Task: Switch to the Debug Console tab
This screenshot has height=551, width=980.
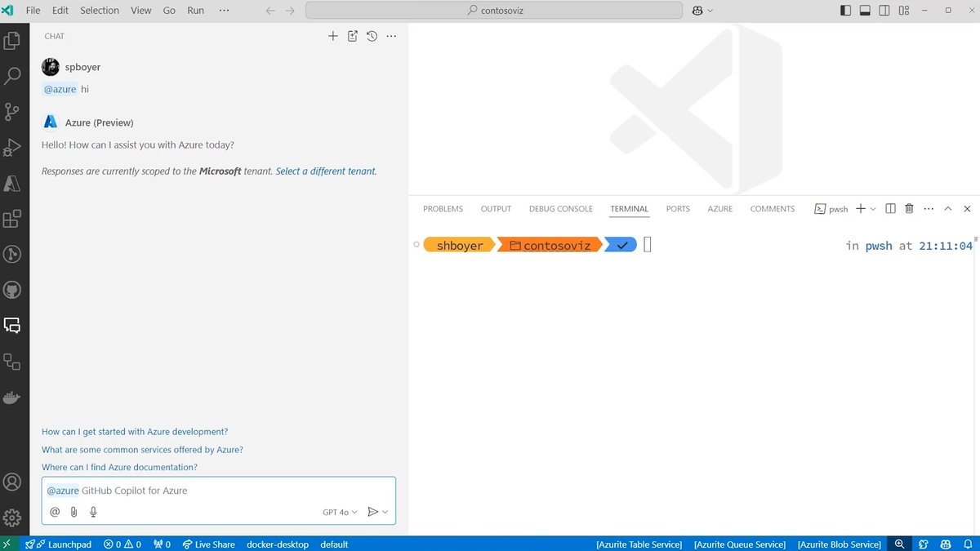Action: click(561, 209)
